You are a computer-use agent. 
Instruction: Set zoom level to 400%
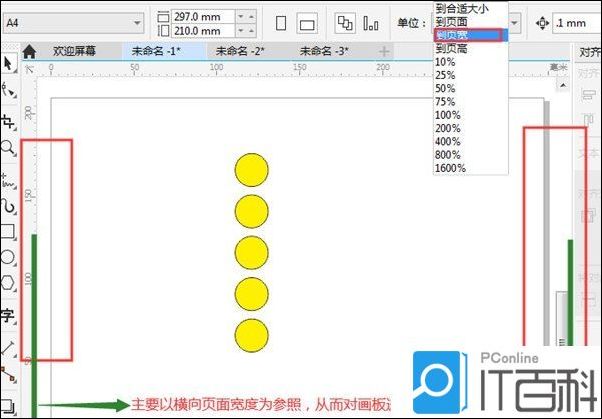point(471,142)
